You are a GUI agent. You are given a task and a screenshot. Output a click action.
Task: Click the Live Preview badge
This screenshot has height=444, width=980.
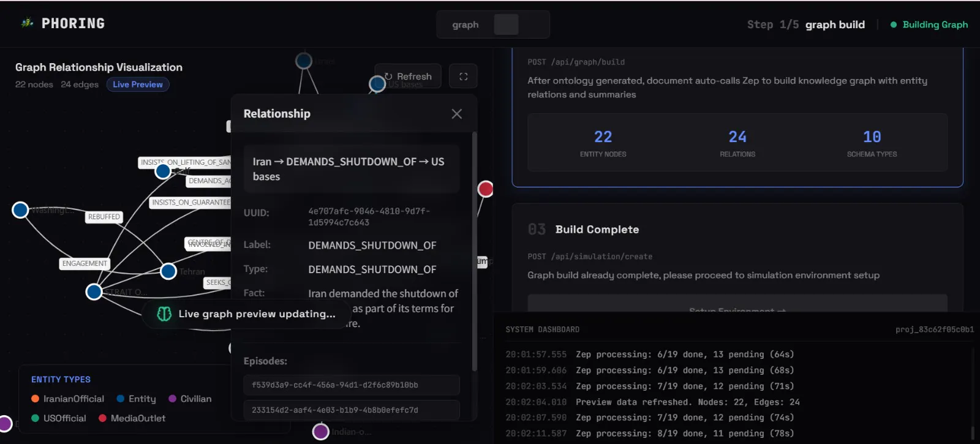[x=138, y=85]
